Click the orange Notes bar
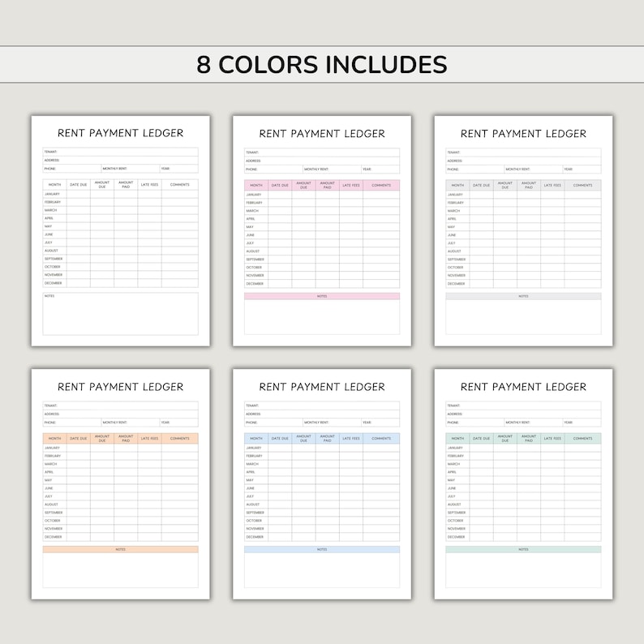This screenshot has height=644, width=644. 120,549
